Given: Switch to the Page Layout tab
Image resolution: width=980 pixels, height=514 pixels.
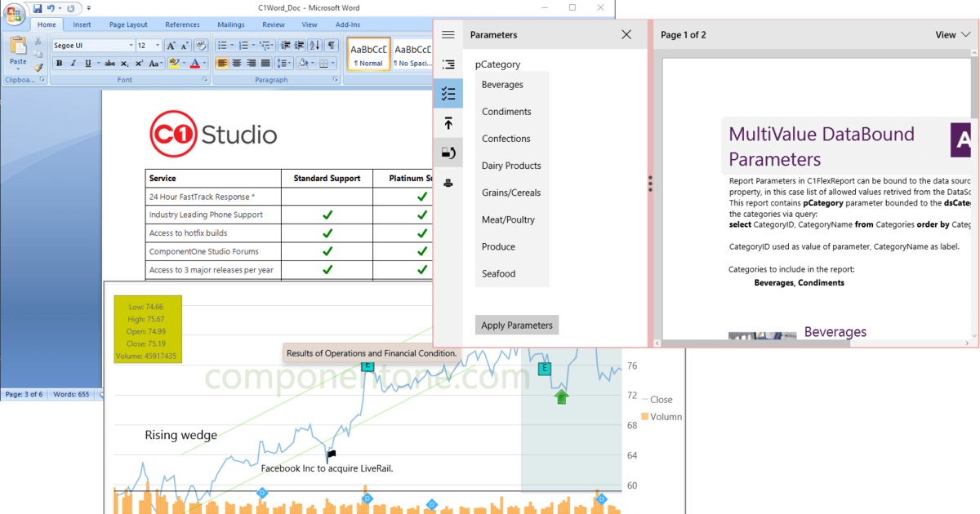Looking at the screenshot, I should [128, 24].
